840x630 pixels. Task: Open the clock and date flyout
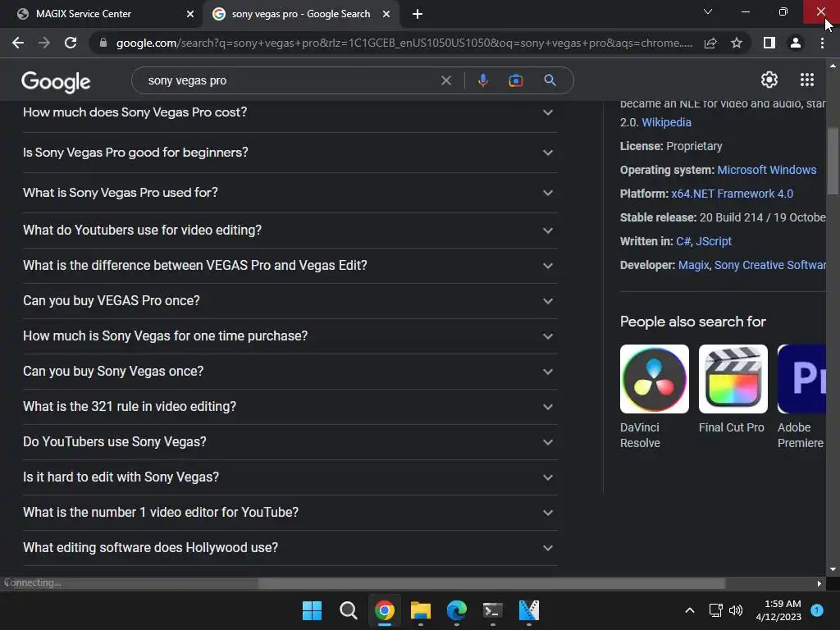(x=778, y=610)
